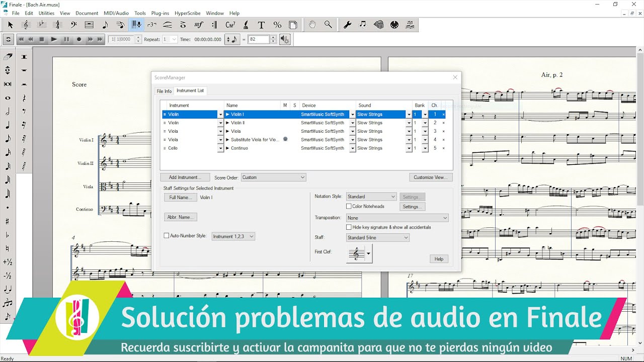Image resolution: width=644 pixels, height=362 pixels.
Task: Select the Zoom magnifier tool
Action: click(x=328, y=25)
